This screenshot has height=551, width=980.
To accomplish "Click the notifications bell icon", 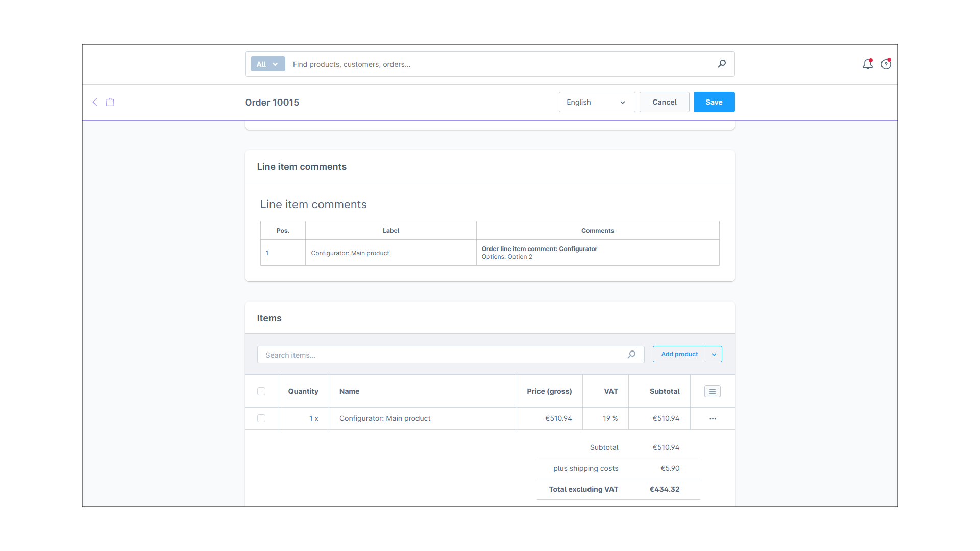I will pyautogui.click(x=868, y=64).
